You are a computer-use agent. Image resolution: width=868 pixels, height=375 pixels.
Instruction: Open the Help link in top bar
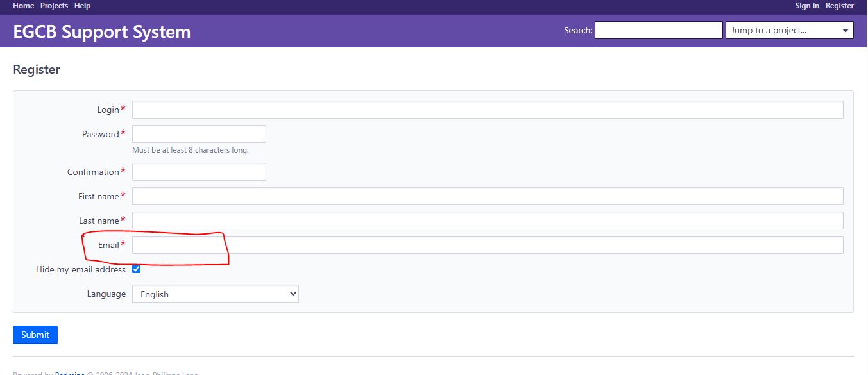pyautogui.click(x=82, y=6)
